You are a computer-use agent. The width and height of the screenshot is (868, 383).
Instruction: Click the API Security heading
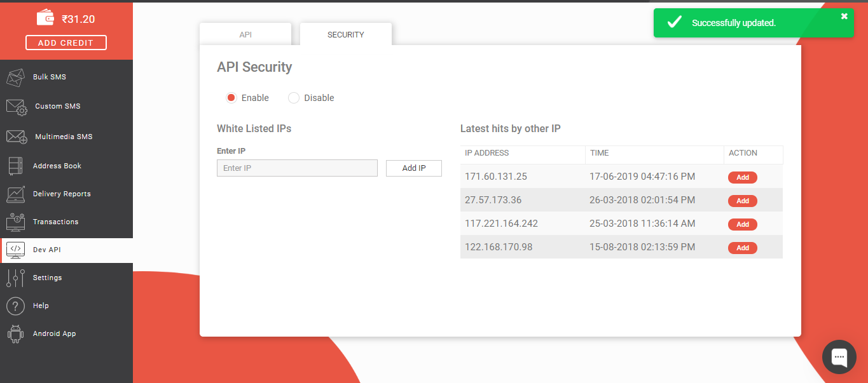pyautogui.click(x=254, y=67)
